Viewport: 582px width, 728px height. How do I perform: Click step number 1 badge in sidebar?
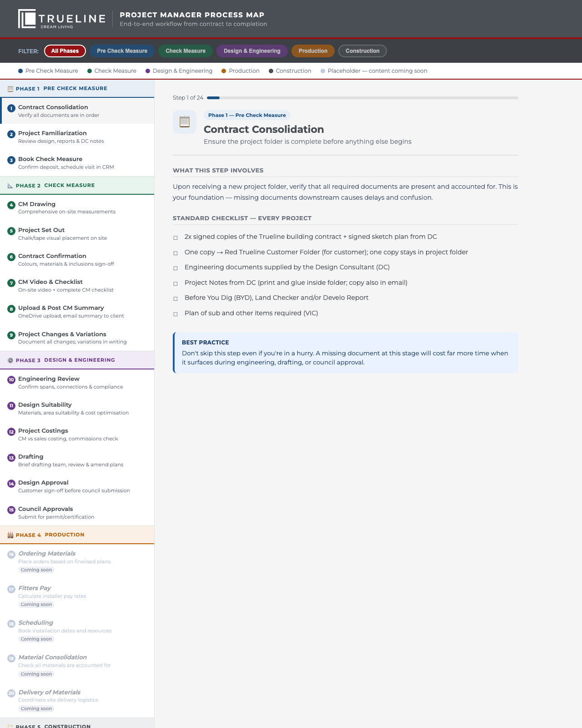click(11, 108)
